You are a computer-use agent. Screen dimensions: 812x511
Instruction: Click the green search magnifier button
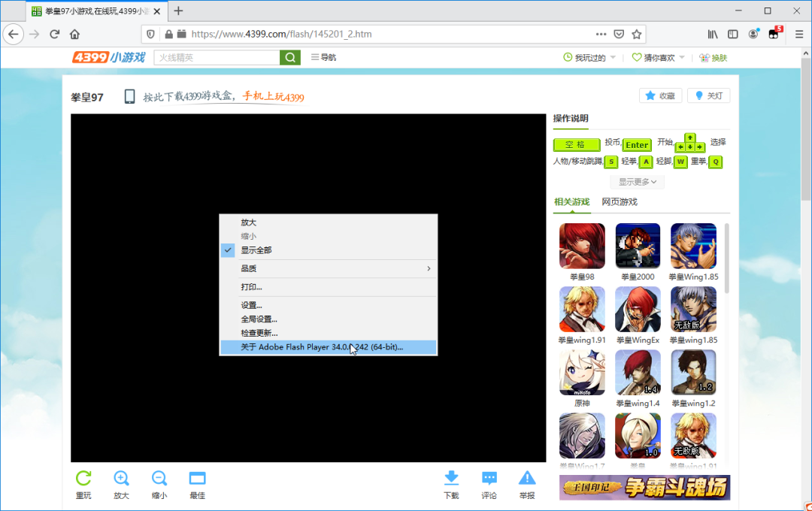pyautogui.click(x=290, y=57)
